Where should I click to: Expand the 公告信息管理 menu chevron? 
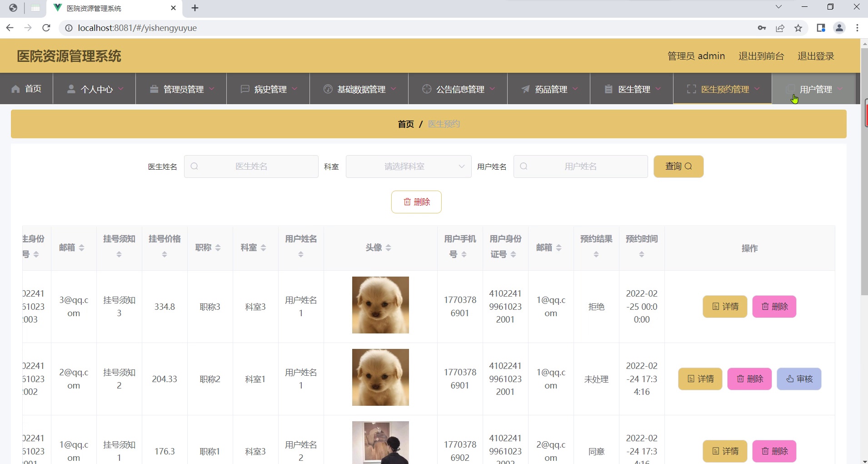493,89
